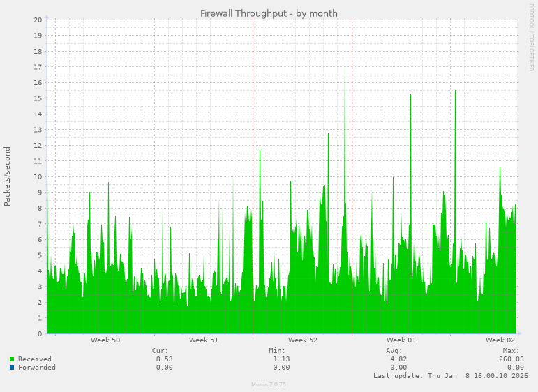The width and height of the screenshot is (538, 392).
Task: Click the y-axis label 20
Action: 38,20
